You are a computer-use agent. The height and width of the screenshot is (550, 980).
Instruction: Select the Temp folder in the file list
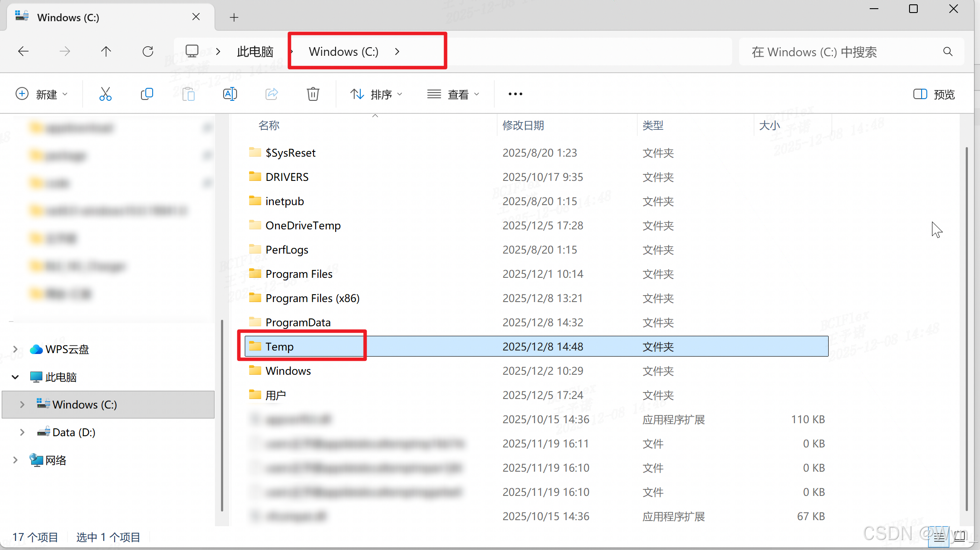click(x=279, y=346)
